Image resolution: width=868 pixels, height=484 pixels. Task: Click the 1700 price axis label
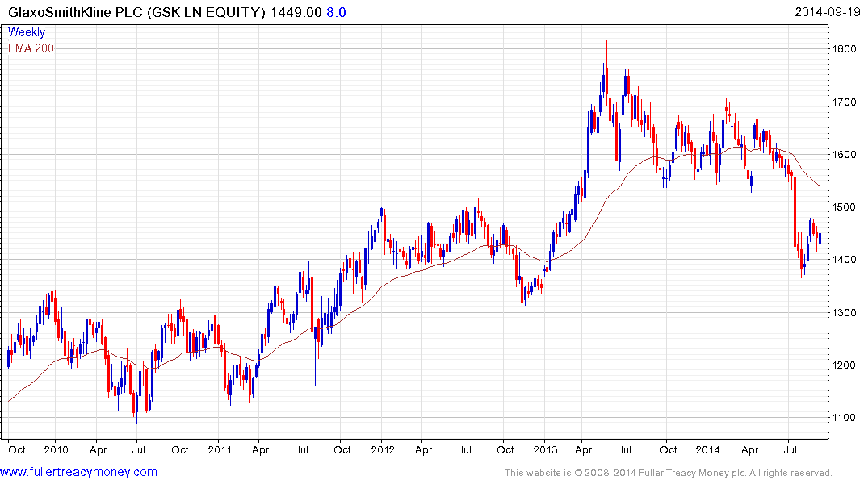click(x=845, y=102)
